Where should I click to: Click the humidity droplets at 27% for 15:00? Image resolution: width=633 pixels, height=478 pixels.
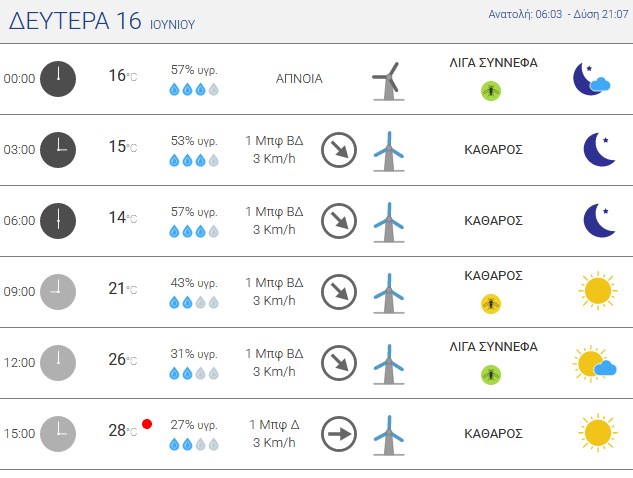tap(194, 444)
